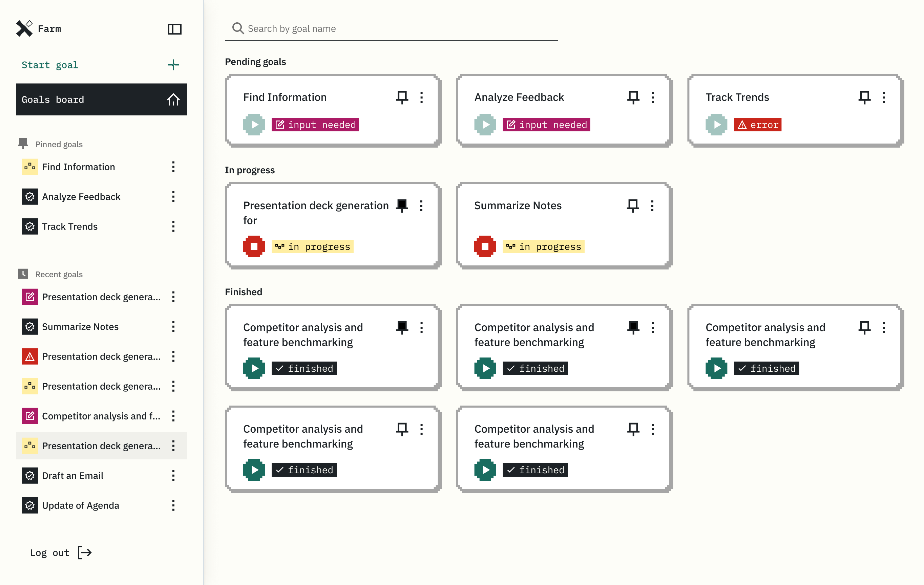Click the Log out button
The width and height of the screenshot is (924, 585).
point(61,553)
